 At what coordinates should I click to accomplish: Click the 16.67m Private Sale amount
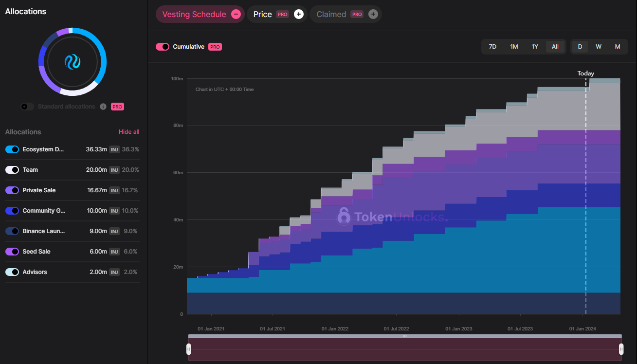(x=96, y=190)
